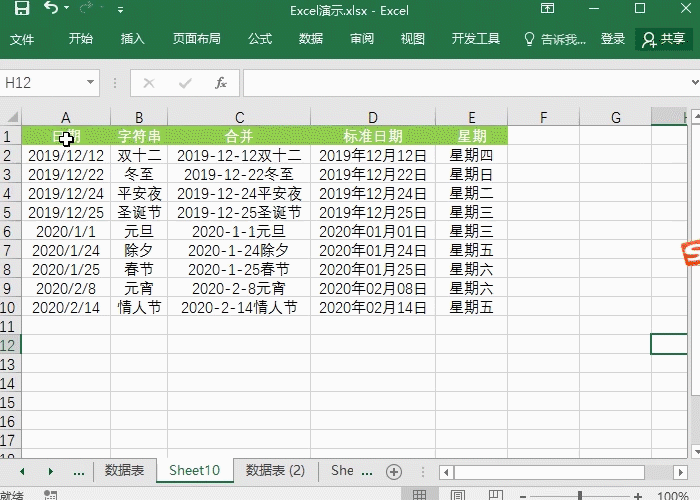The height and width of the screenshot is (500, 700).
Task: Select cell with 2019/12/12
Action: pyautogui.click(x=66, y=155)
